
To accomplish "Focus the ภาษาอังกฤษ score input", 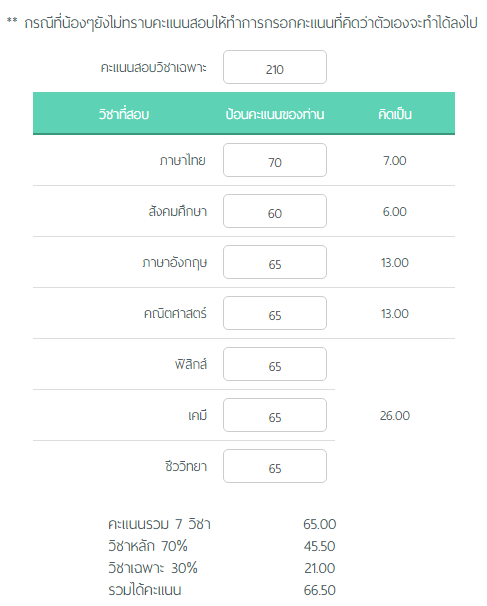I will (275, 262).
